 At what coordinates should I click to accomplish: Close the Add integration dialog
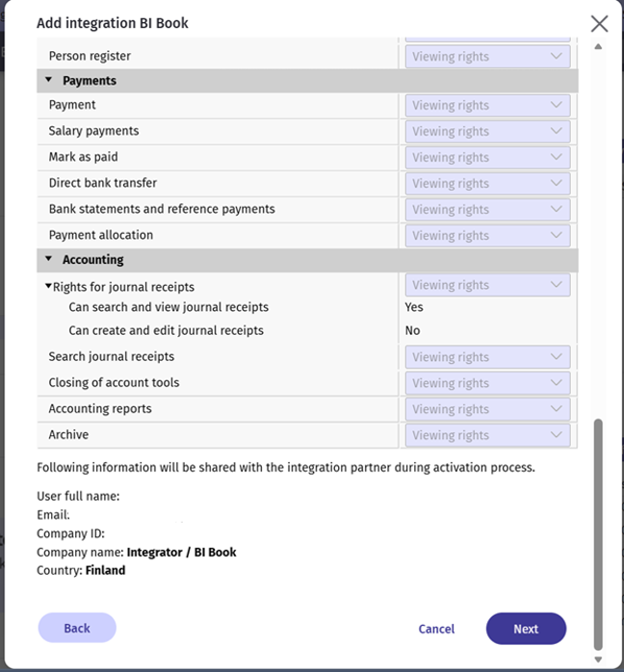[x=599, y=23]
